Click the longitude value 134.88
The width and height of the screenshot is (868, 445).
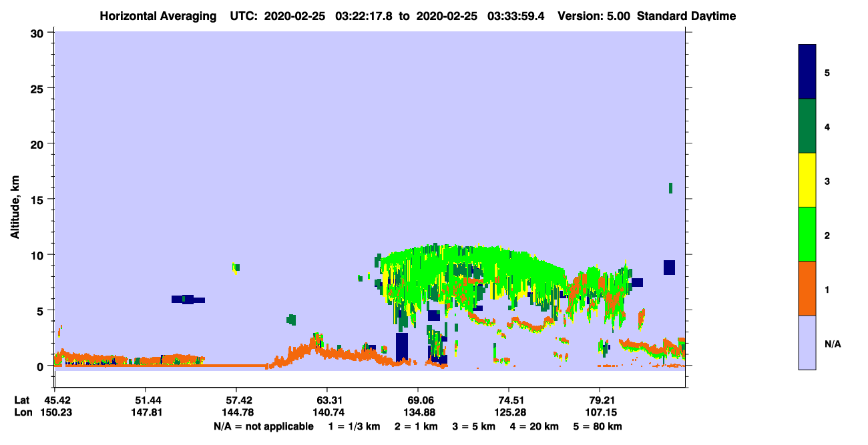pos(418,413)
